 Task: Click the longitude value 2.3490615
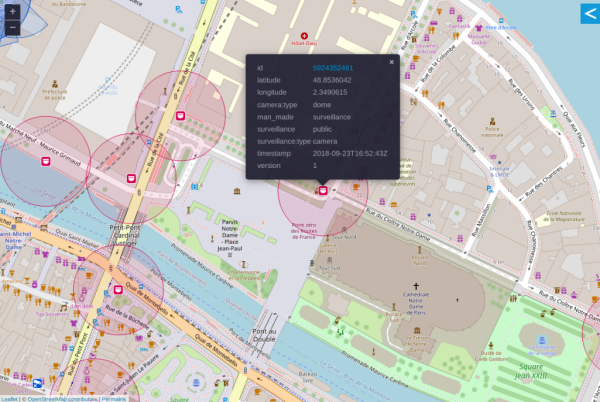pos(330,93)
